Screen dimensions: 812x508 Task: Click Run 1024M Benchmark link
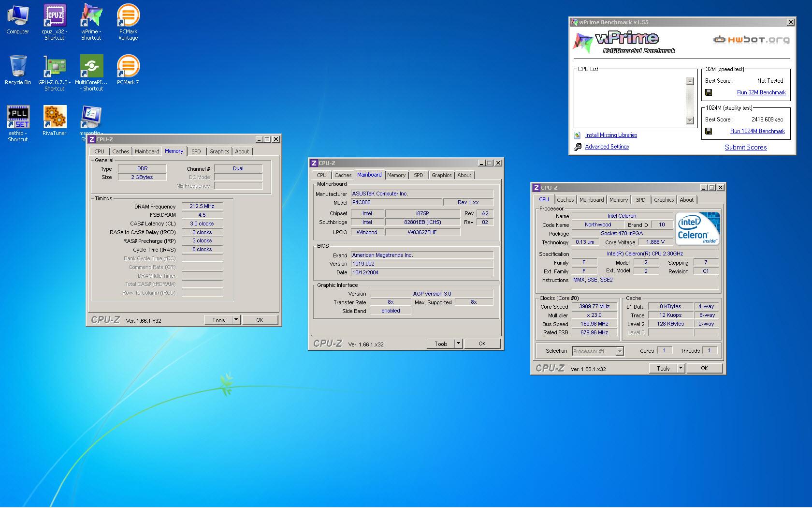[x=757, y=131]
